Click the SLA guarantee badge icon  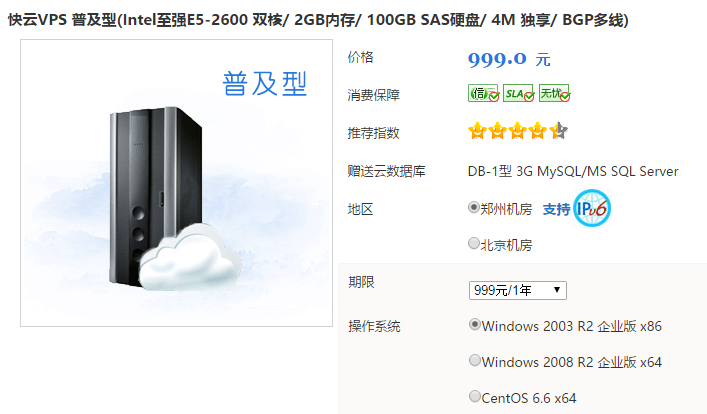[519, 93]
